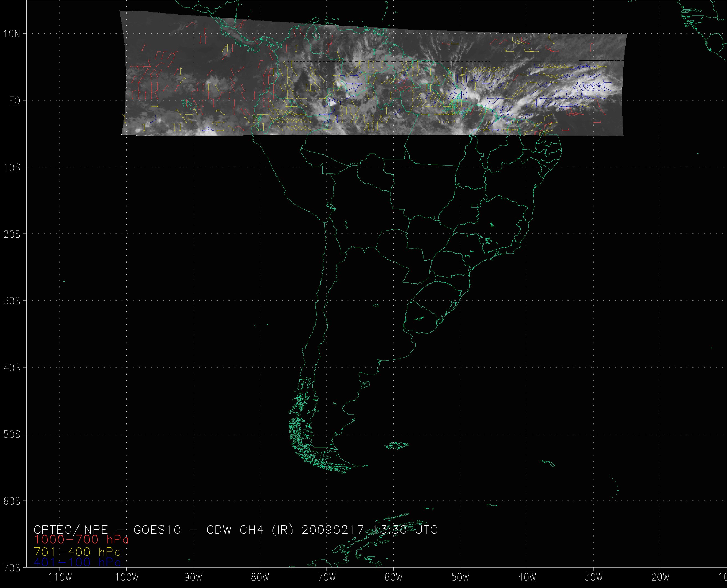Screen dimensions: 727x588
Task: Click the red 1000-700 hPa legend entry
Action: (81, 540)
